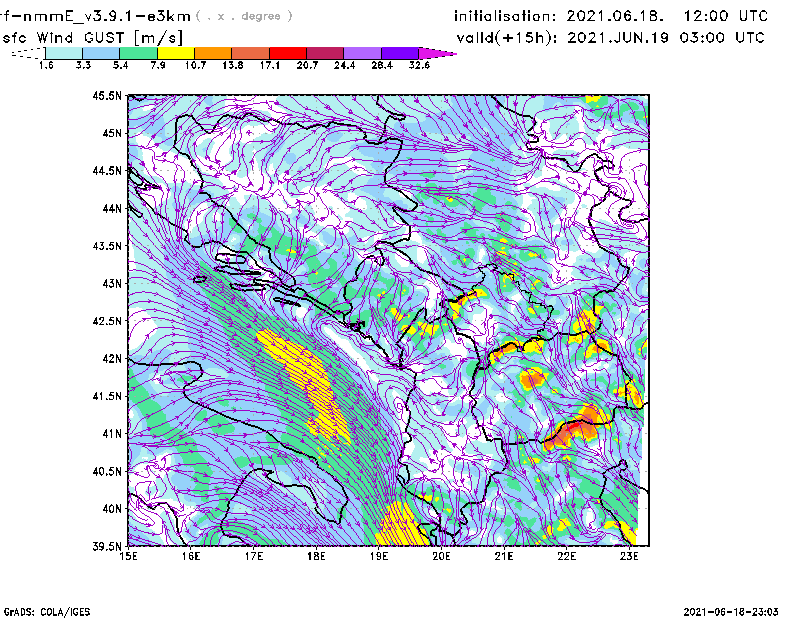Viewport: 800px width, 618px height.
Task: Click the 40N latitude label
Action: 112,509
